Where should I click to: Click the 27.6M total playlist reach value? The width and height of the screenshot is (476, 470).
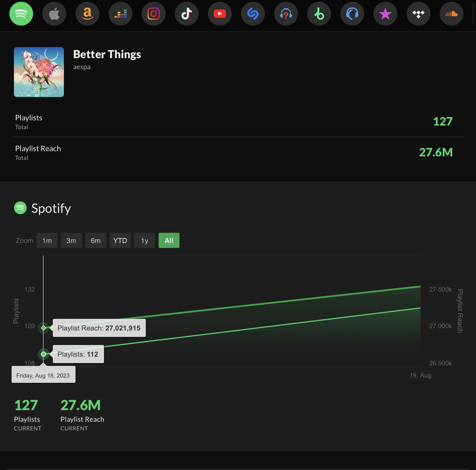(436, 152)
